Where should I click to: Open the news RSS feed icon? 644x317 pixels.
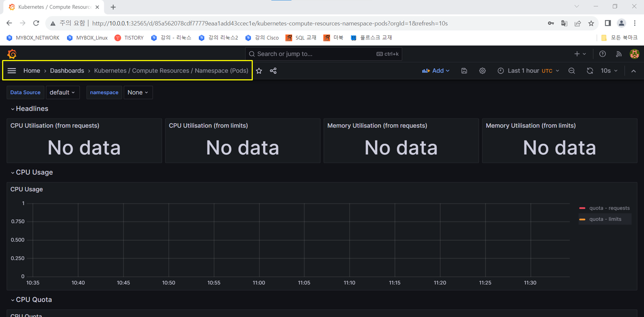point(619,54)
